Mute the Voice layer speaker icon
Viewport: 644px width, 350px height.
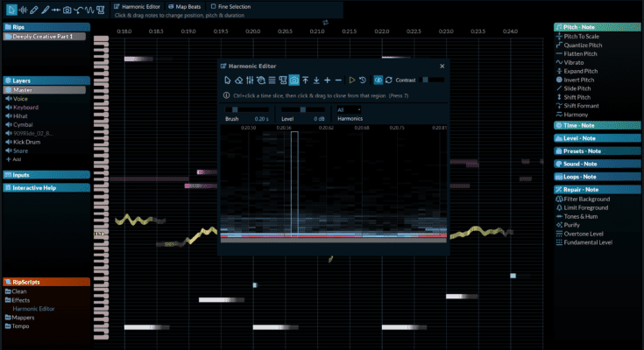pyautogui.click(x=9, y=99)
